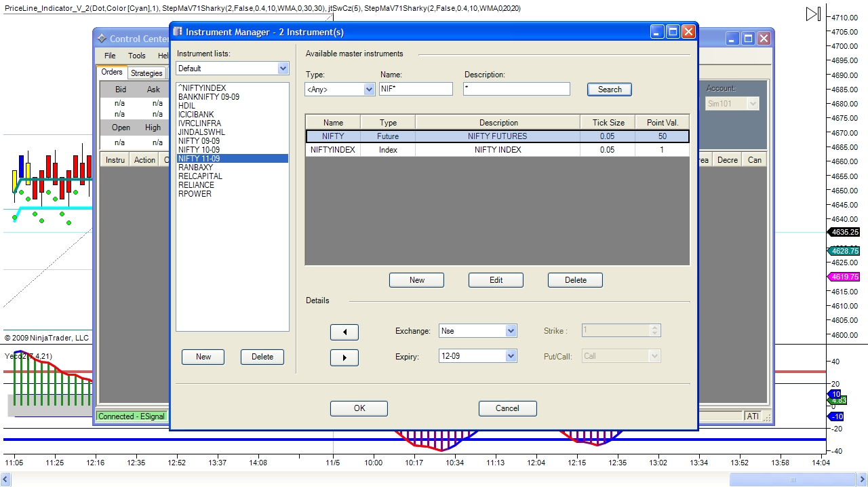Select the NIFTYINDEX row in the table
Viewport: 868px width, 487px height.
coord(497,150)
